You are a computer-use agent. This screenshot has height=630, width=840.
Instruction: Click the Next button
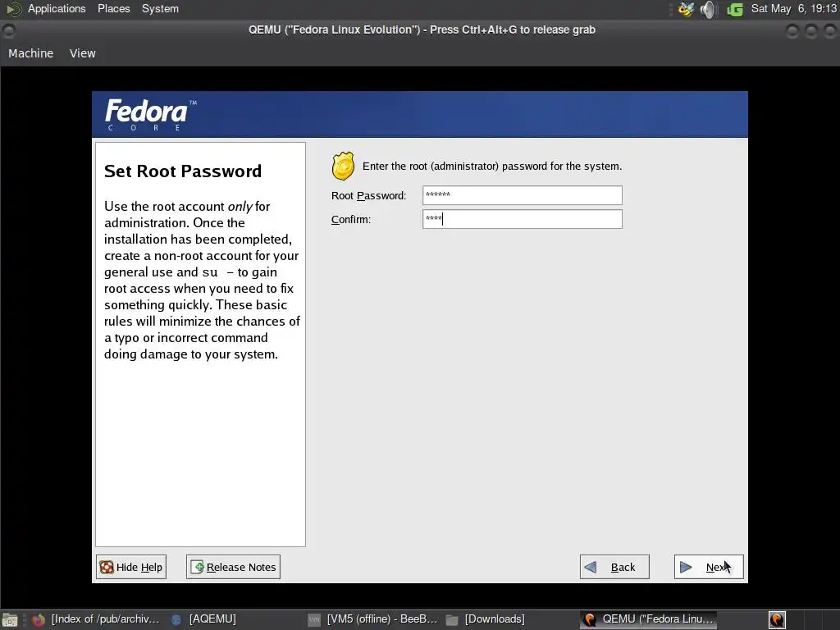709,567
